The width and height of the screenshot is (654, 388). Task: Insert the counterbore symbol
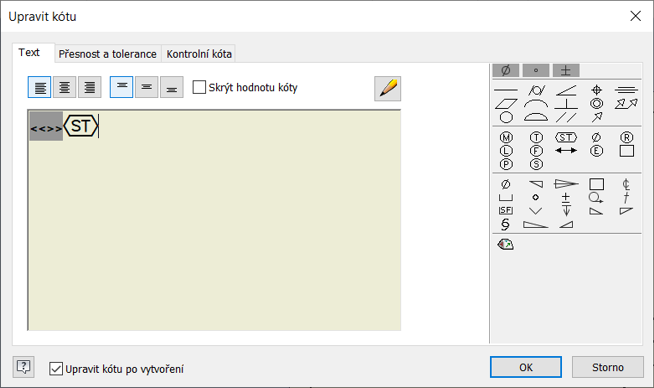[x=506, y=198]
